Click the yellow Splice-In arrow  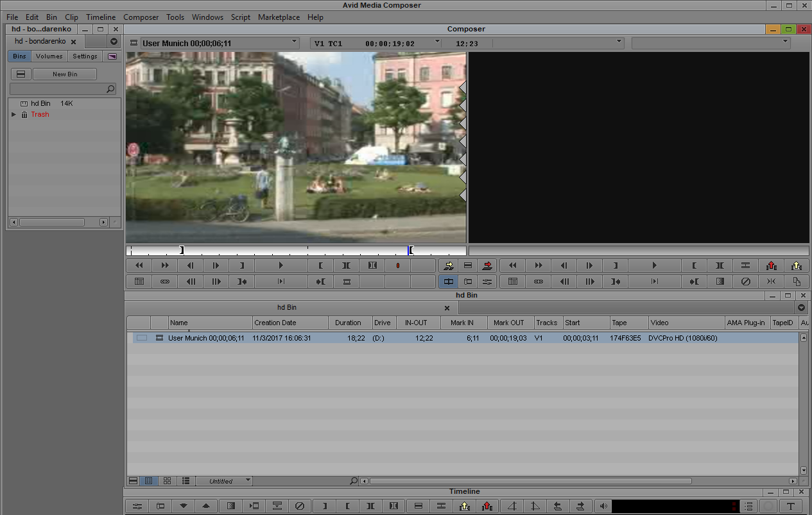pos(449,266)
